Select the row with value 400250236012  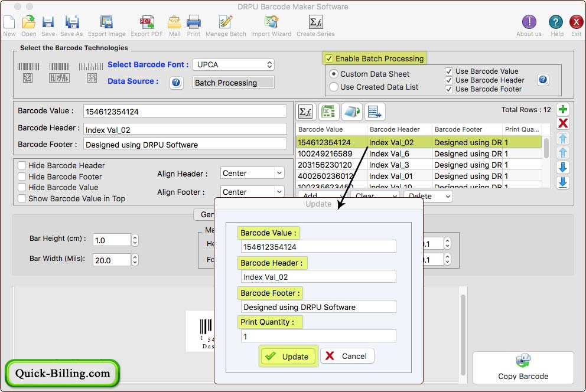(x=419, y=176)
